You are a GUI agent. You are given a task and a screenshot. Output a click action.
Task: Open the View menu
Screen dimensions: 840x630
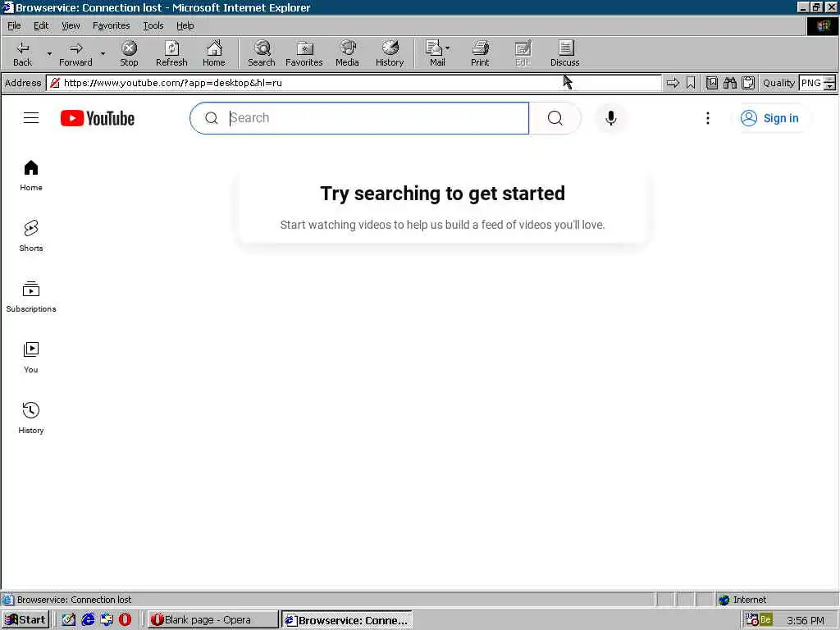click(71, 25)
